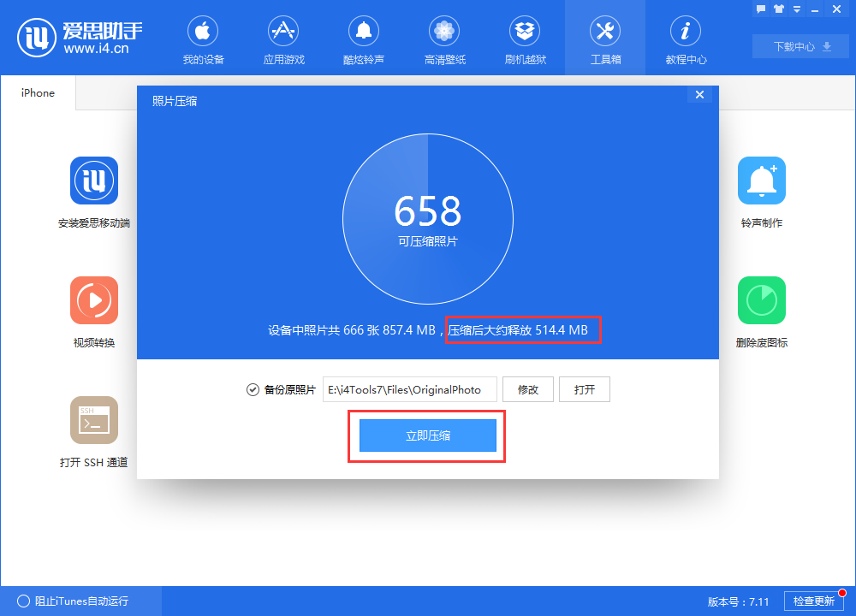Click 修改 to change backup path
856x616 pixels.
pyautogui.click(x=528, y=389)
